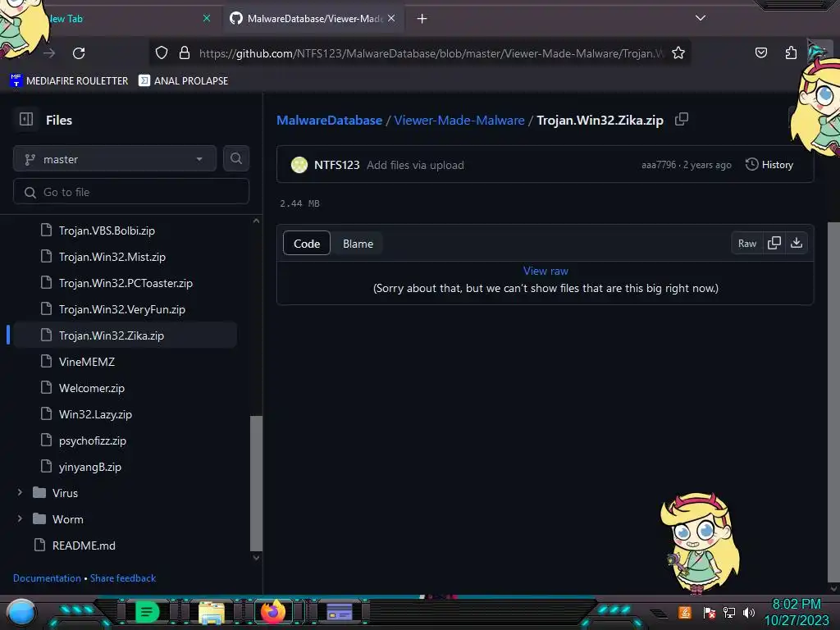Open NTFS123 user profile link
This screenshot has width=840, height=630.
336,165
